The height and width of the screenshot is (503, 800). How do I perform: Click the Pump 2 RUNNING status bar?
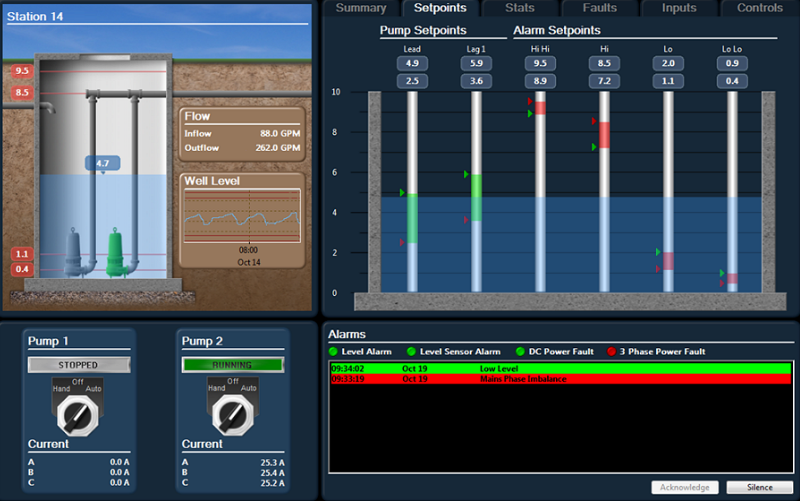pyautogui.click(x=233, y=365)
